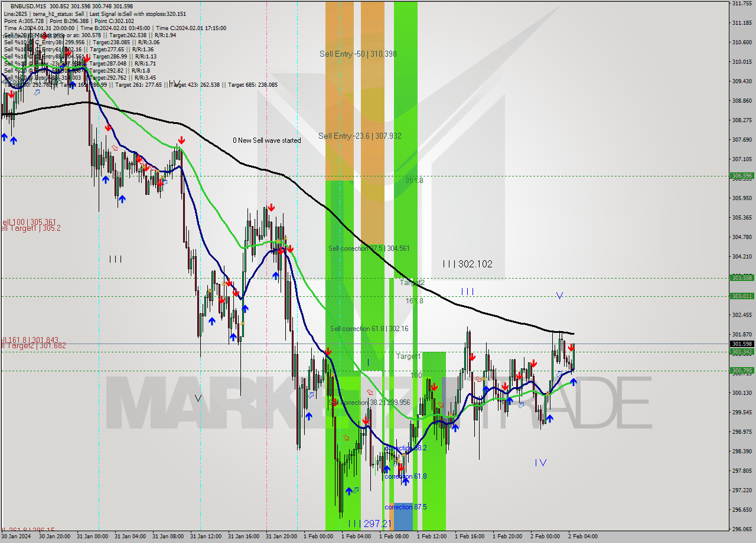
Task: Click the 'correction 38.2' blue label
Action: point(405,448)
